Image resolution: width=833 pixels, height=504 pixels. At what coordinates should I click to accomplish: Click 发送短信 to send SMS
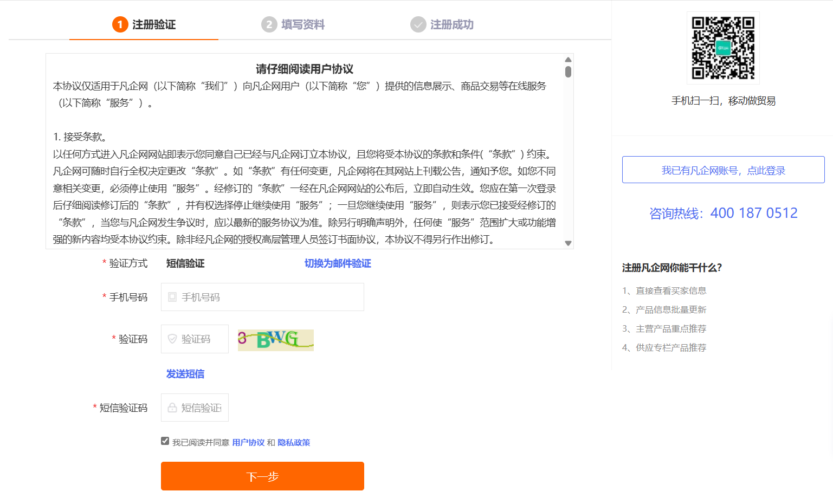point(185,374)
